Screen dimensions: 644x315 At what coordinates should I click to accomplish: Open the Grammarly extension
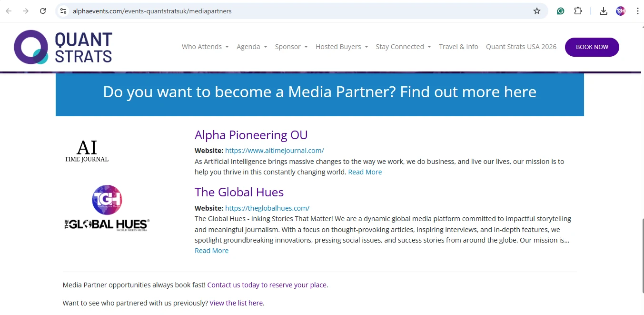pyautogui.click(x=560, y=10)
